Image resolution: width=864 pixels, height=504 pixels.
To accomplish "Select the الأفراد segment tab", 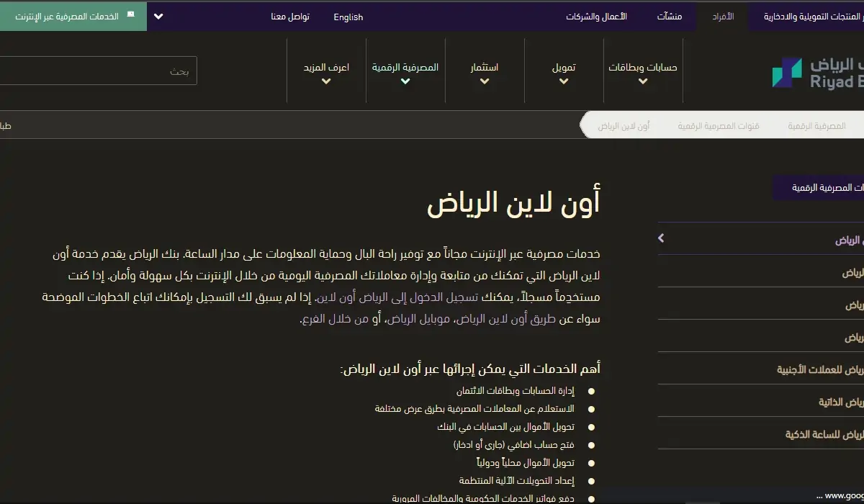I will [723, 16].
